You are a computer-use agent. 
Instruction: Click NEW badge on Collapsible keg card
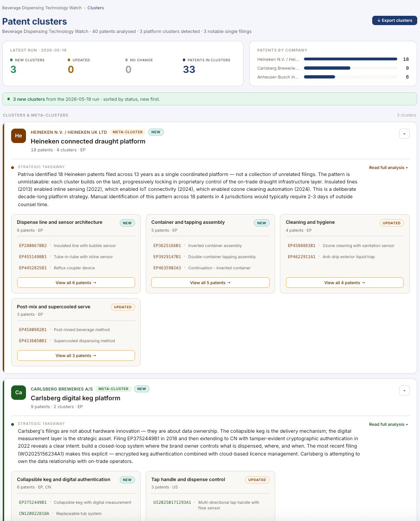pos(127,480)
